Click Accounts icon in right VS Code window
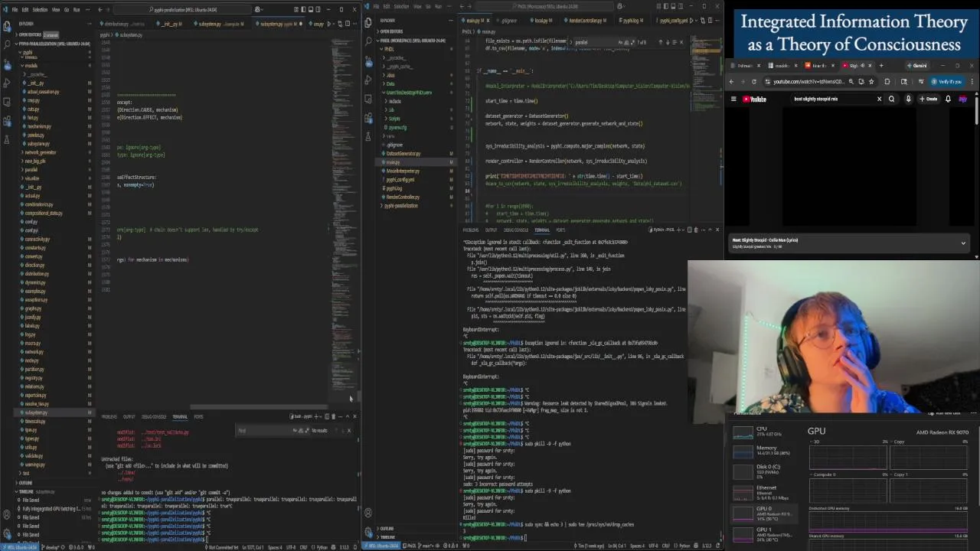Screen dimensions: 980x551 tap(368, 513)
